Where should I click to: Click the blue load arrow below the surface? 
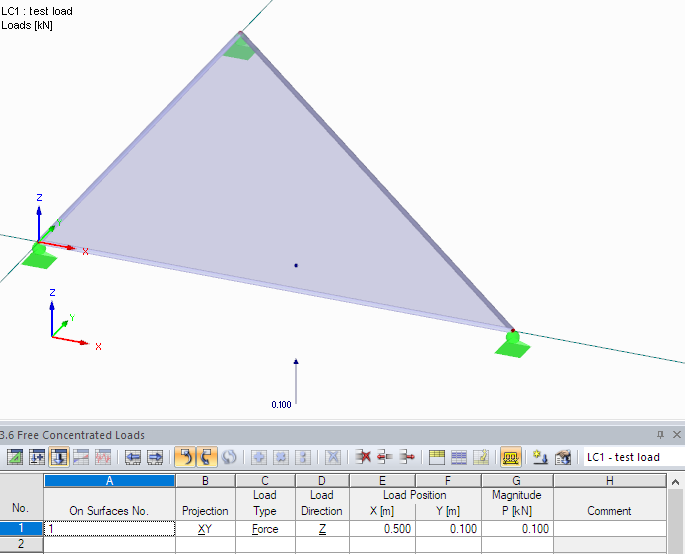(296, 381)
